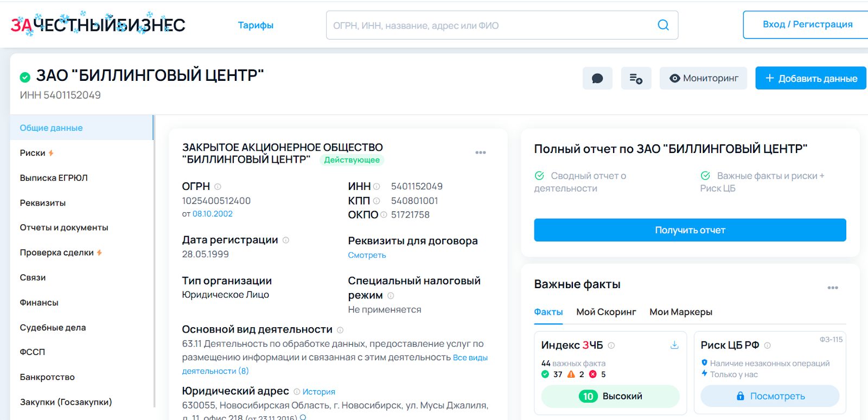This screenshot has height=420, width=868.
Task: Open three-dots menu in company card
Action: [x=481, y=152]
